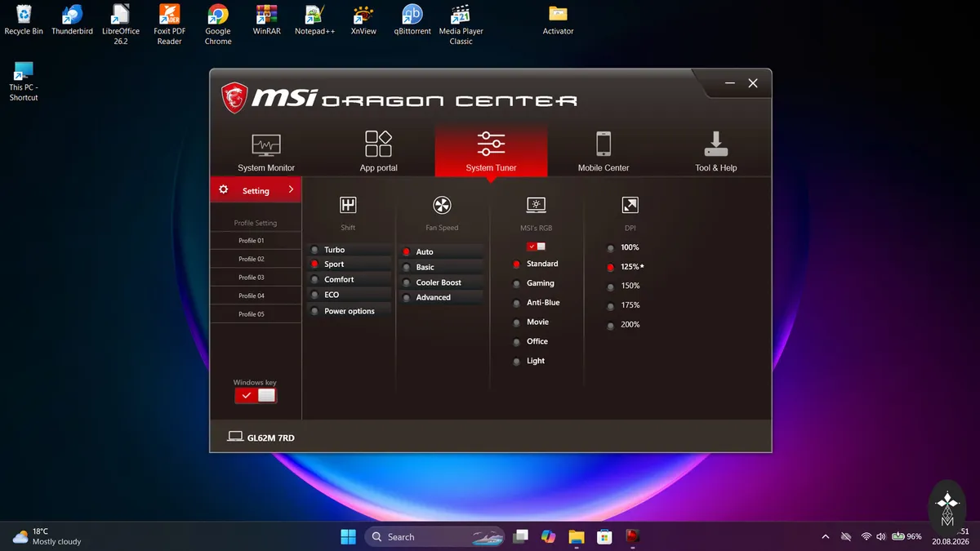Open Media Player Classic desktop icon

(461, 24)
